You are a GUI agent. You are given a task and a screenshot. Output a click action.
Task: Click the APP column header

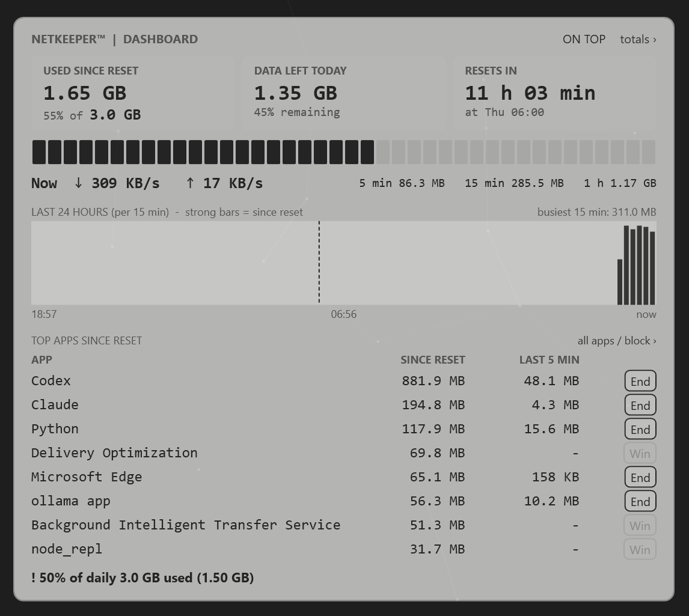(41, 360)
